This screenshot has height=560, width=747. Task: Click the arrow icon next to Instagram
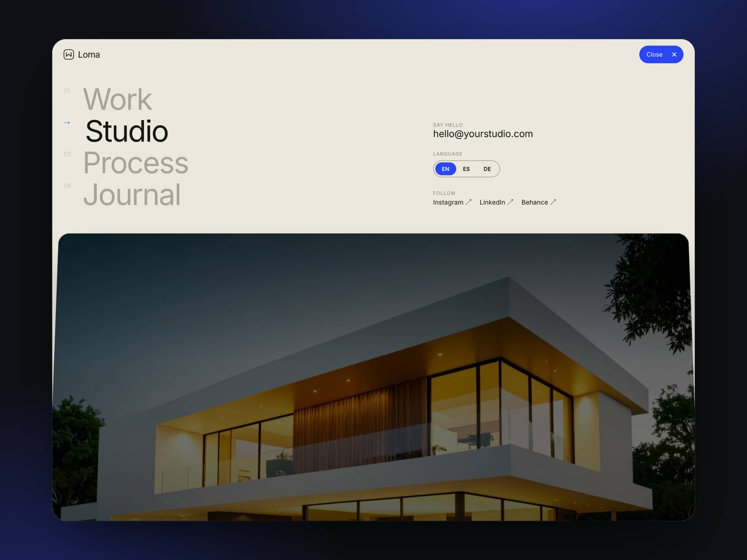[468, 202]
